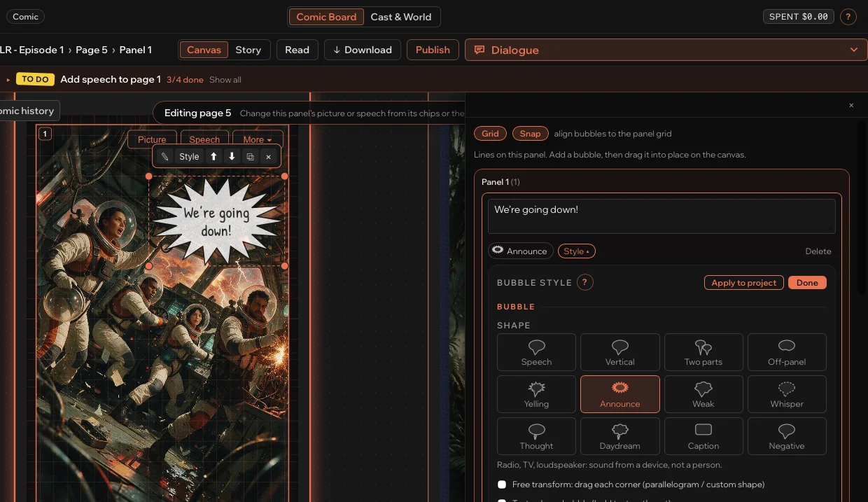
Task: Duplicate the bubble with the copy icon
Action: tap(250, 157)
